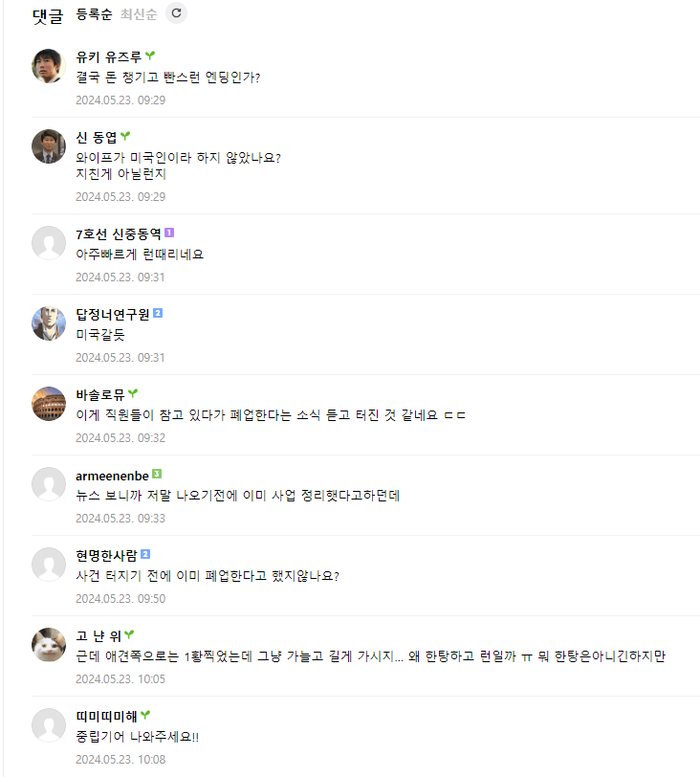Click the level badge beside 답정너연구원
Image resolution: width=700 pixels, height=777 pixels.
pyautogui.click(x=158, y=313)
